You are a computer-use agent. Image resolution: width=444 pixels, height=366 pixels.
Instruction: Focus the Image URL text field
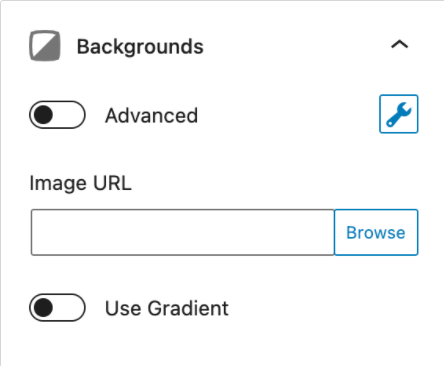pos(183,232)
